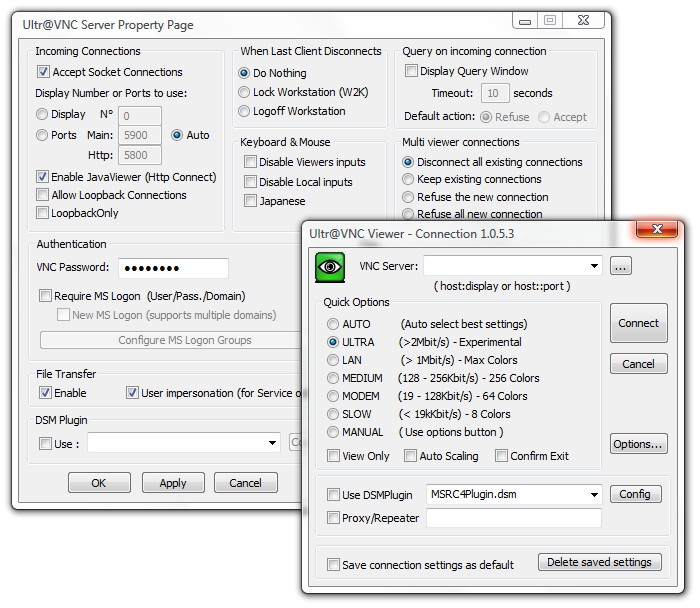Screen dimensions: 700x608
Task: Select the Auto ports radio option
Action: click(177, 135)
